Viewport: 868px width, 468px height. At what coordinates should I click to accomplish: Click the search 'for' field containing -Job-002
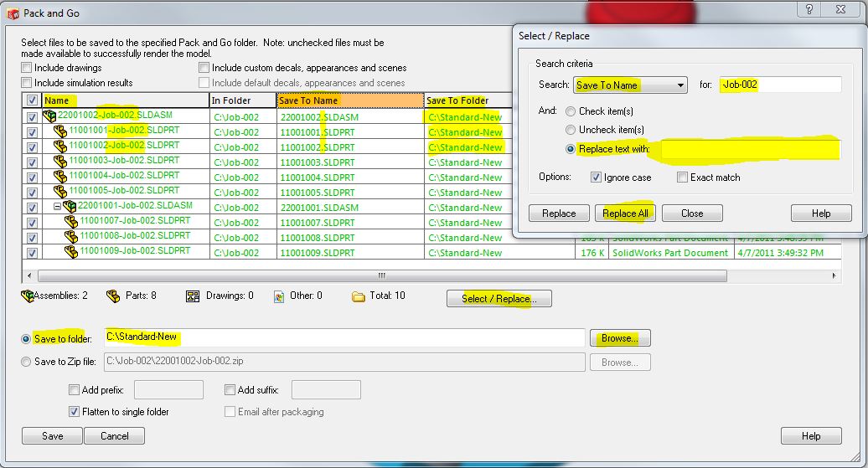[780, 85]
